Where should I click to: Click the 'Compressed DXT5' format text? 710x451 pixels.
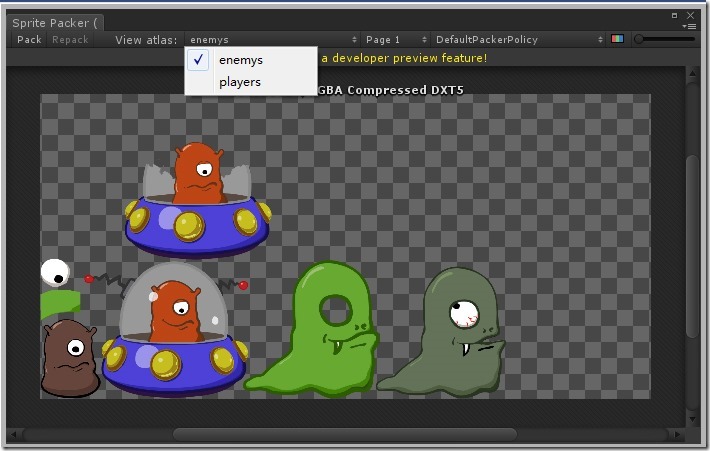tap(405, 90)
